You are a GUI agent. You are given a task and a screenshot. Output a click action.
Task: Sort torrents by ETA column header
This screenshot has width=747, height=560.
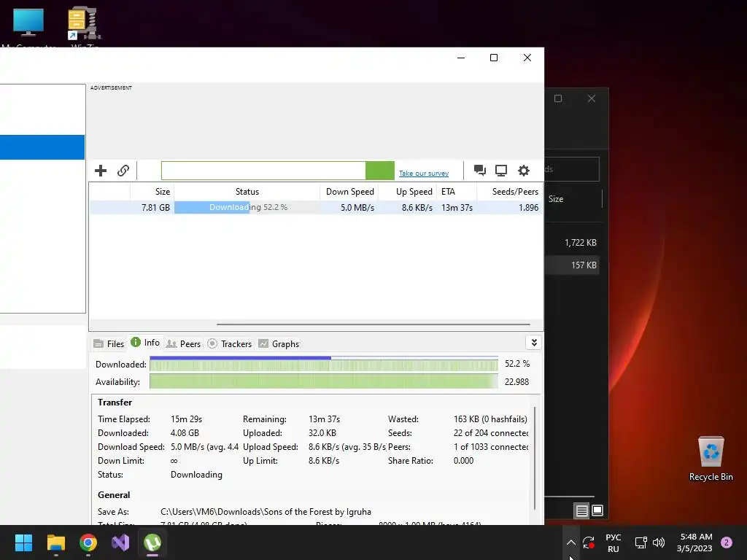(457, 192)
